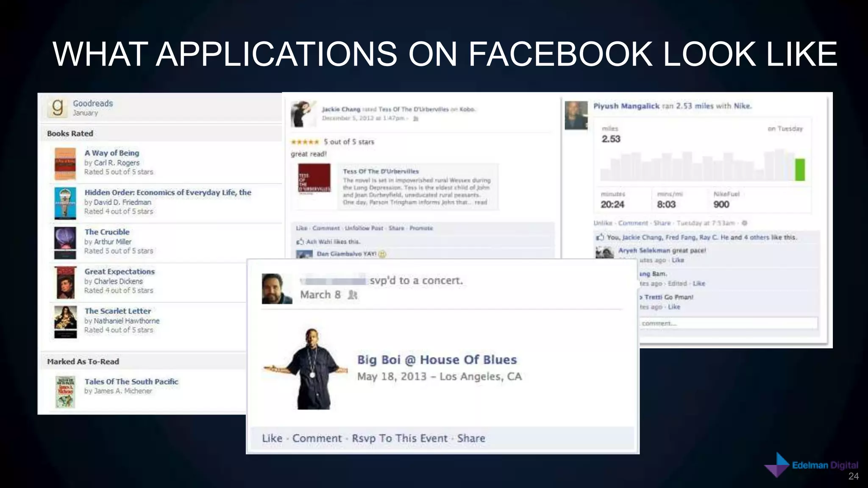Click the green bar in the Nike run chart

coord(800,169)
